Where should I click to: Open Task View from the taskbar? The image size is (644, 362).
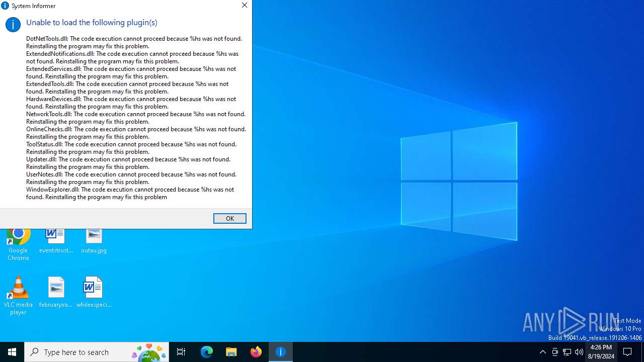(181, 352)
